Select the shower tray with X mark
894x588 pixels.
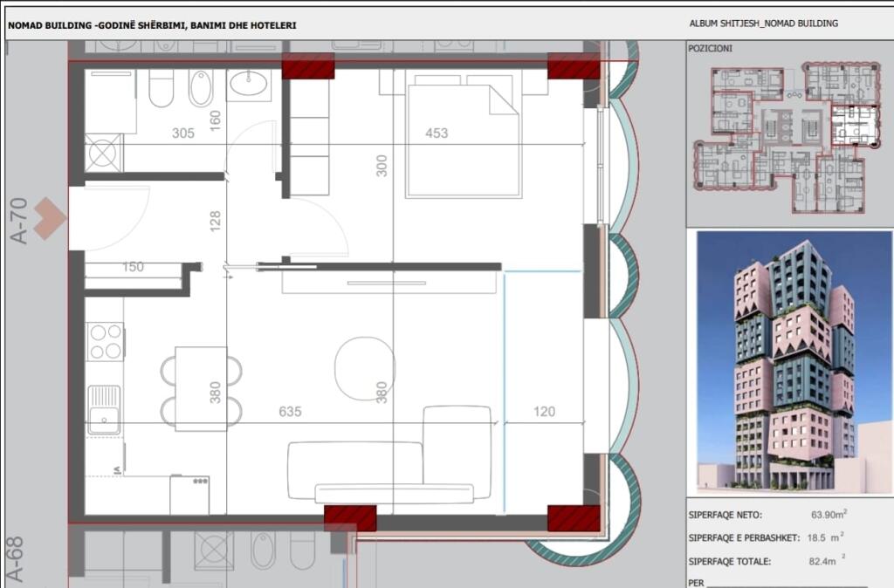(104, 154)
